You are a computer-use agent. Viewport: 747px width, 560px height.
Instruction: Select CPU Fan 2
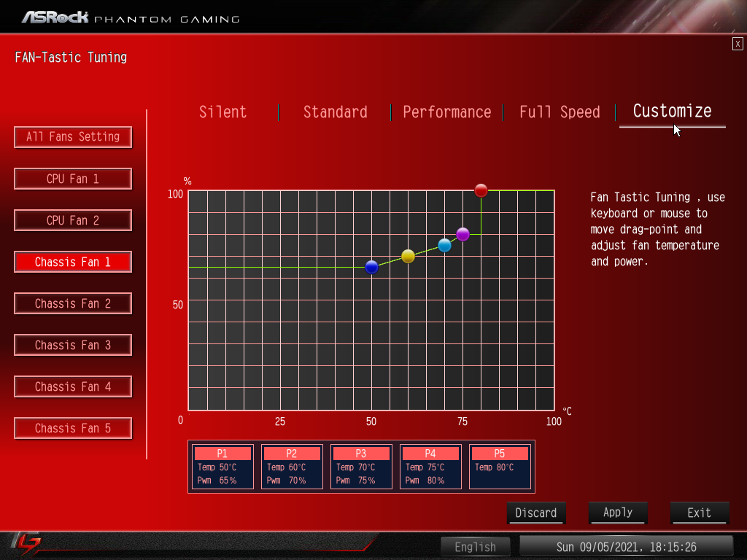pos(73,220)
